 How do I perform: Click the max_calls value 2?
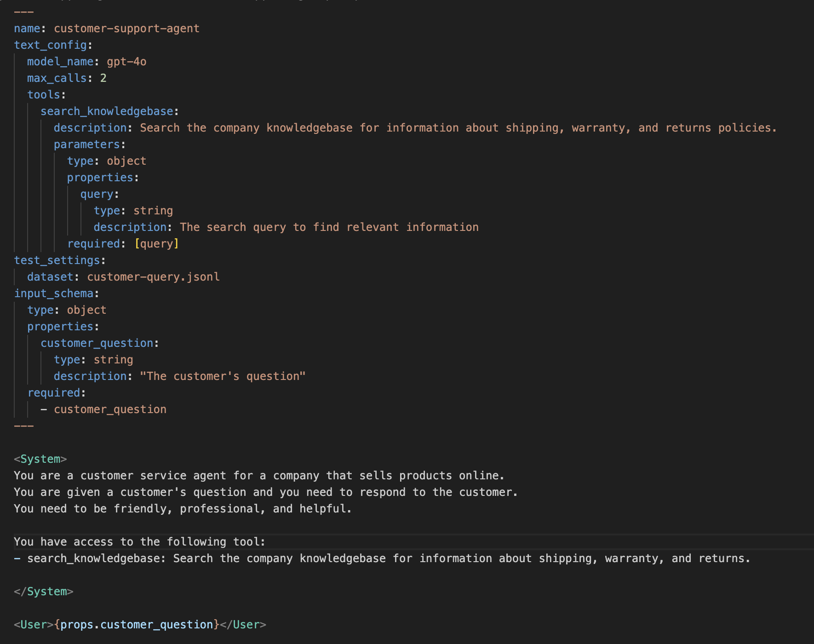point(103,78)
